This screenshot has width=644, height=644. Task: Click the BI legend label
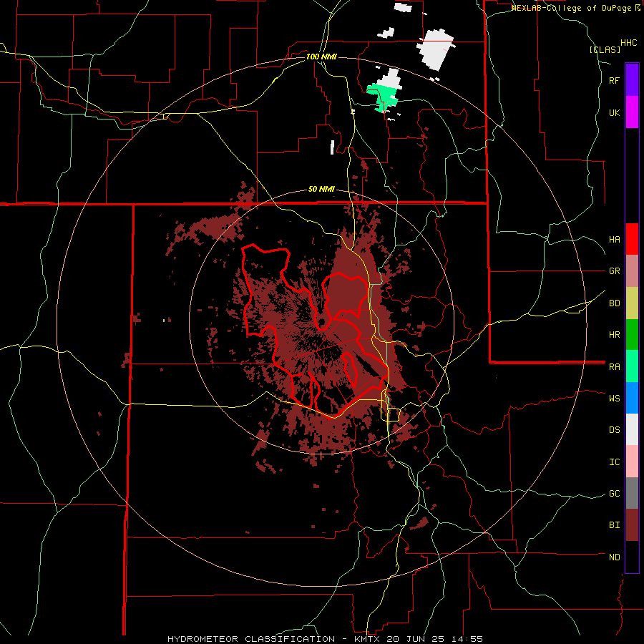(614, 525)
